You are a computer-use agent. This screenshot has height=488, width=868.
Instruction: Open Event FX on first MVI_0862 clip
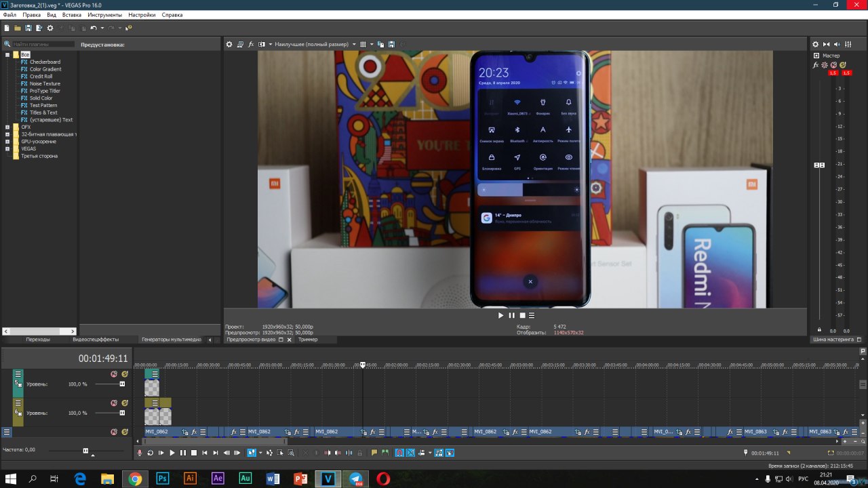click(193, 432)
